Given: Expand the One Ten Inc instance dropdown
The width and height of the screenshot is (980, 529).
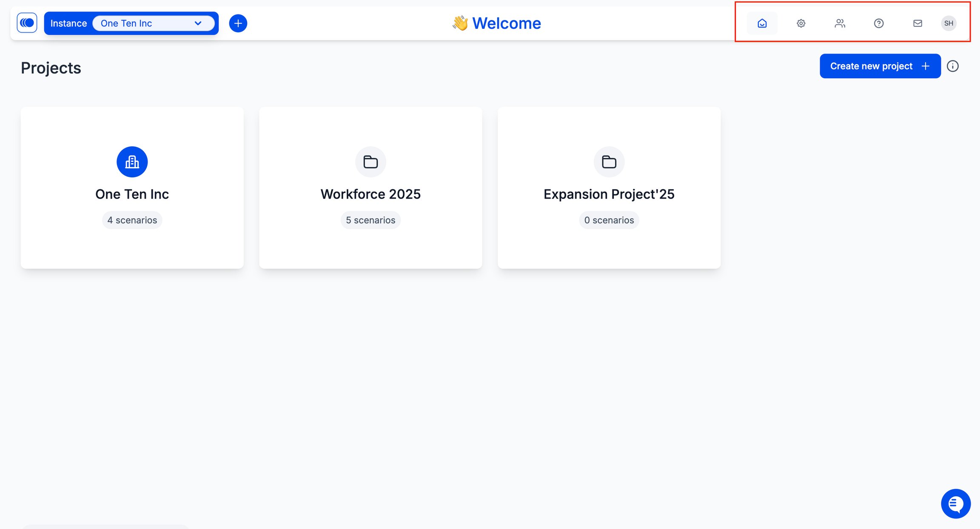Looking at the screenshot, I should click(x=154, y=23).
